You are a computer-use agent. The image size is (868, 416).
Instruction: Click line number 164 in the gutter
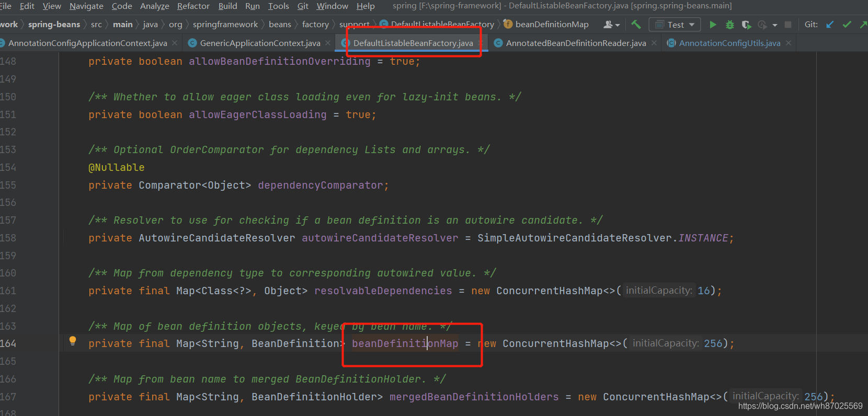click(8, 343)
